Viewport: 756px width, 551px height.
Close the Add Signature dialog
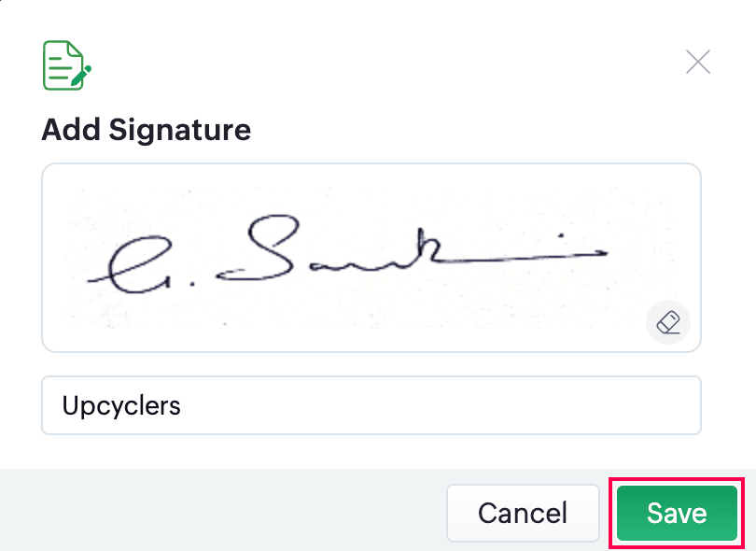(x=697, y=63)
